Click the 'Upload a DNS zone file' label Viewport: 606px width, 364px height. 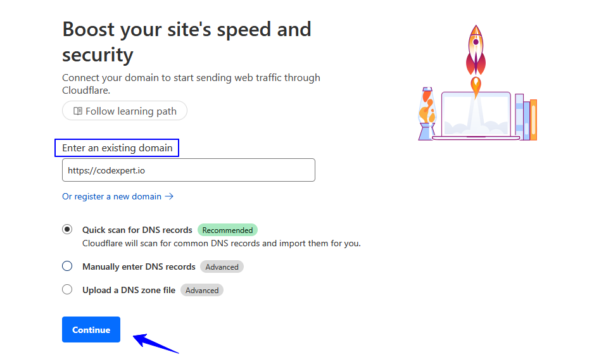[129, 290]
